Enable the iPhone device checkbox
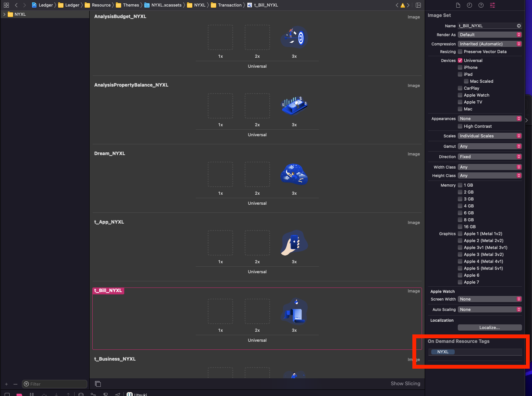The image size is (532, 396). click(460, 67)
